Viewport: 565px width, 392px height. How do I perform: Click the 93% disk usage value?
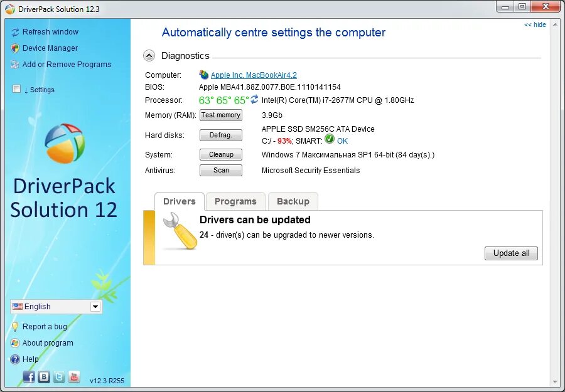click(284, 141)
